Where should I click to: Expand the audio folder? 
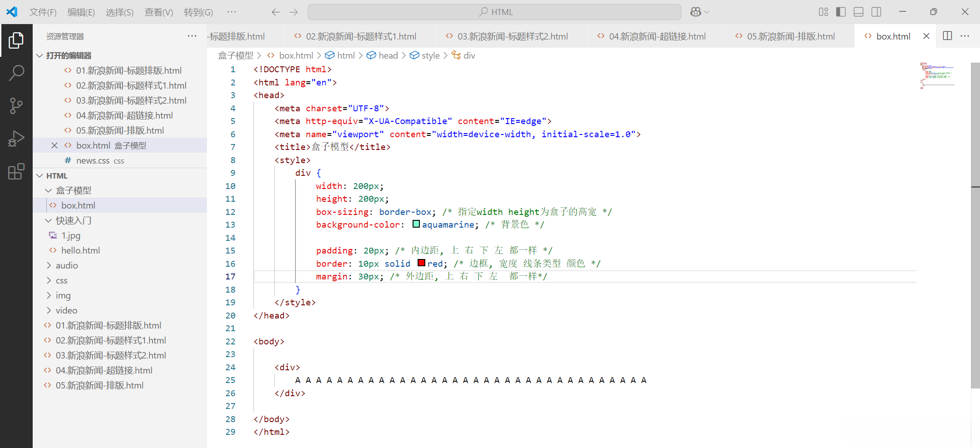[67, 265]
